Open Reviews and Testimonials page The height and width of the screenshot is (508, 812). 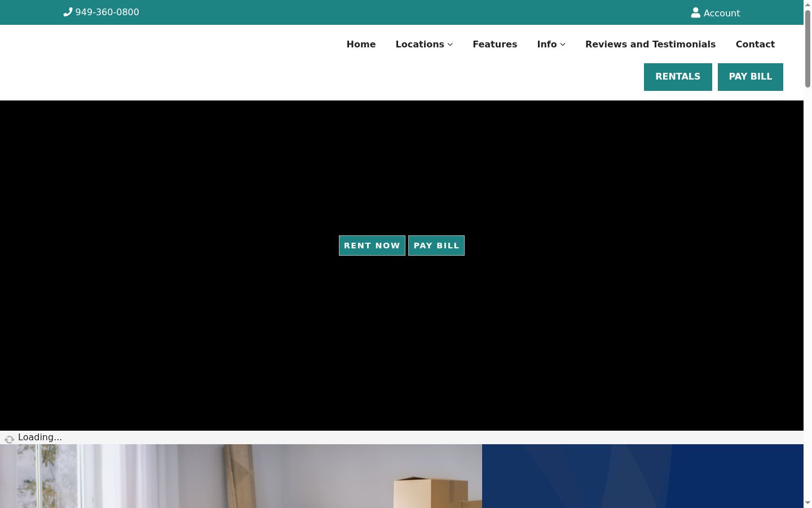pos(650,44)
